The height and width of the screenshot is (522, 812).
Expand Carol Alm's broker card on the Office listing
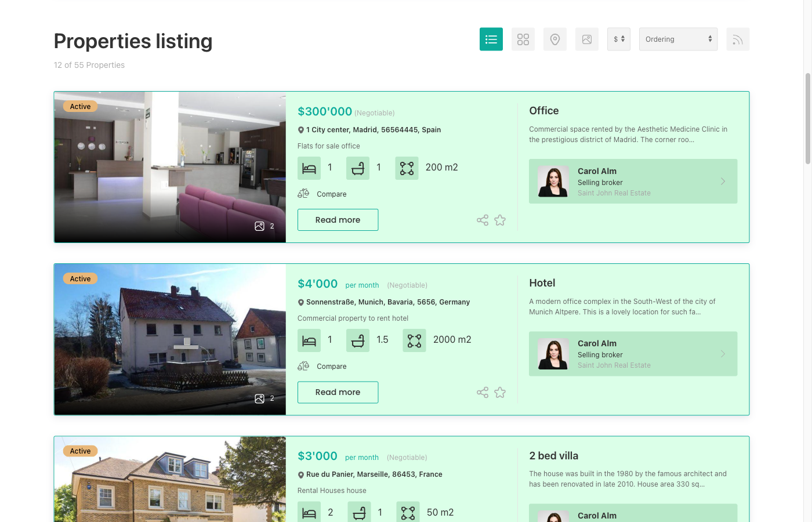tap(723, 181)
